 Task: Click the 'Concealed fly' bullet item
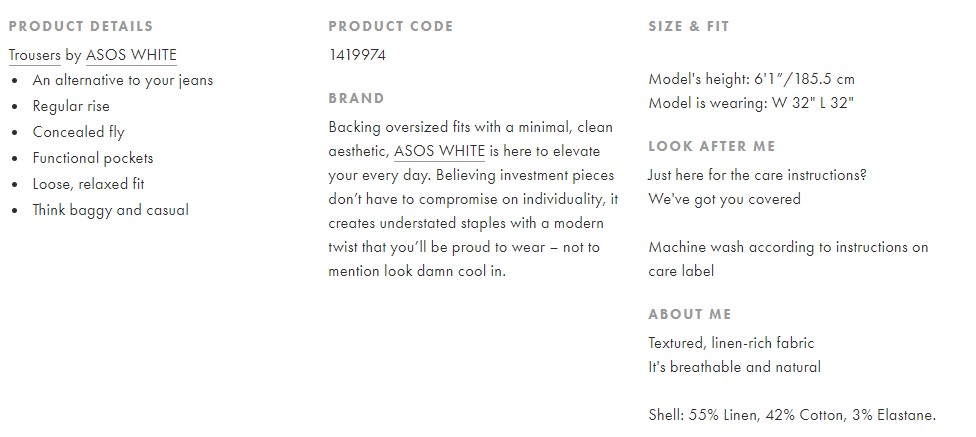(x=78, y=133)
